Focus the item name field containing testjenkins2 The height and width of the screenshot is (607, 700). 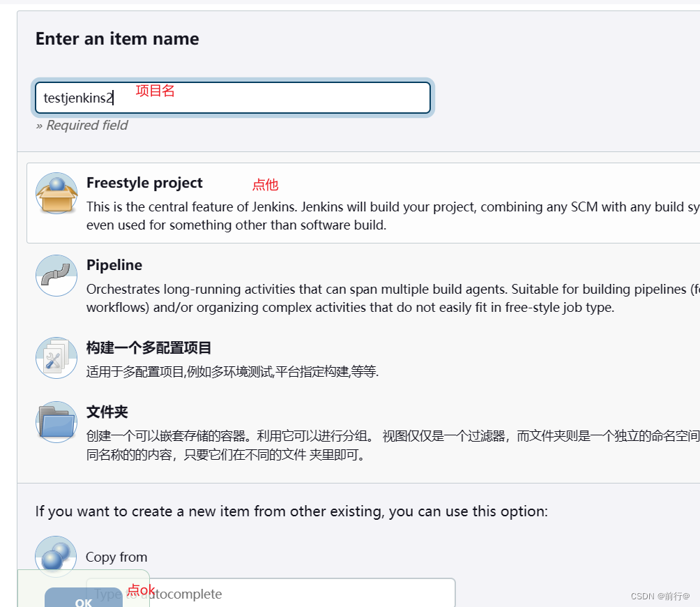233,98
